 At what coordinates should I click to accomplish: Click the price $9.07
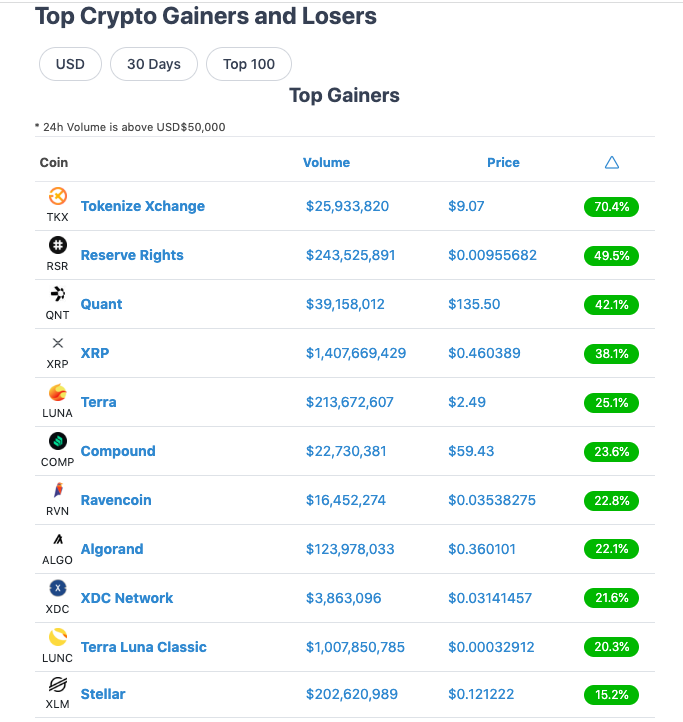[x=466, y=206]
